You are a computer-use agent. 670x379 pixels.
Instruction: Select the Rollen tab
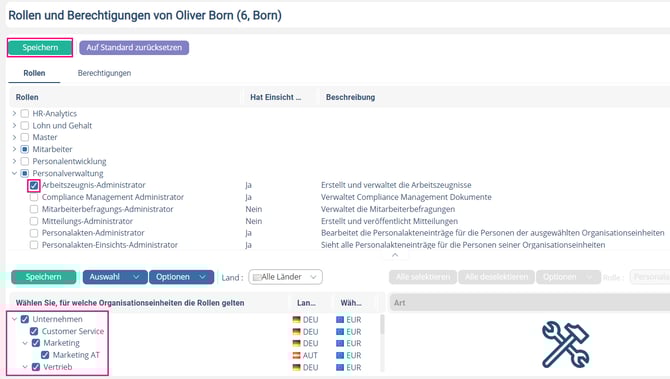(34, 73)
